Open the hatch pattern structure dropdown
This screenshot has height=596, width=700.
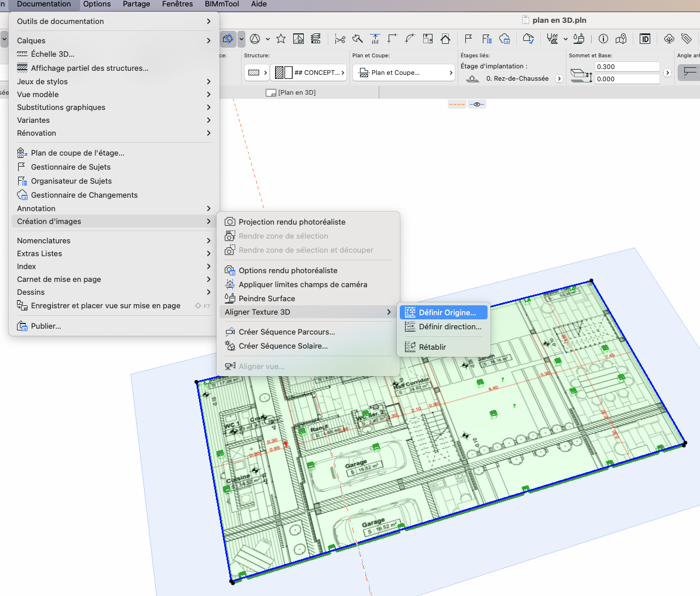257,73
